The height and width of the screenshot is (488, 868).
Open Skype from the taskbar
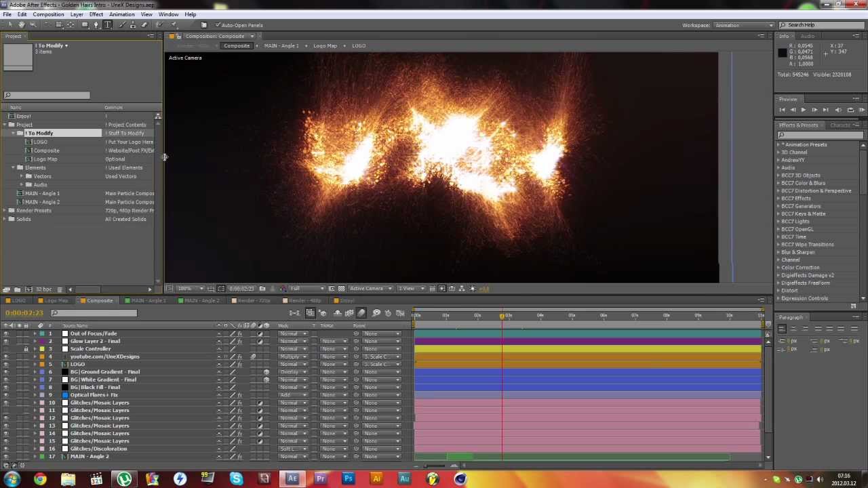point(236,480)
